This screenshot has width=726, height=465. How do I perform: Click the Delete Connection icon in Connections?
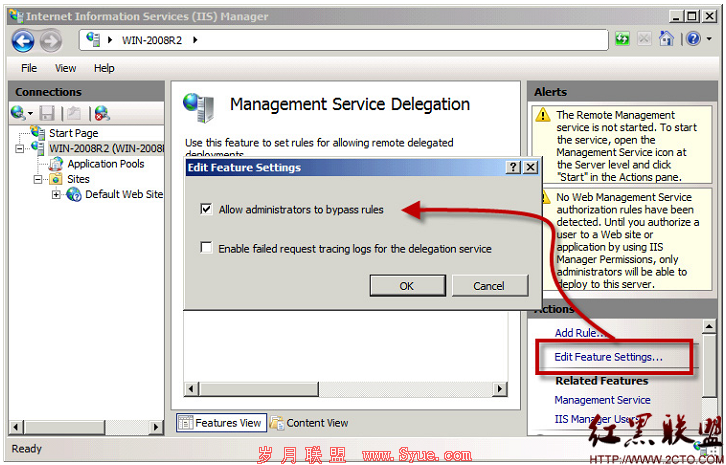click(102, 113)
